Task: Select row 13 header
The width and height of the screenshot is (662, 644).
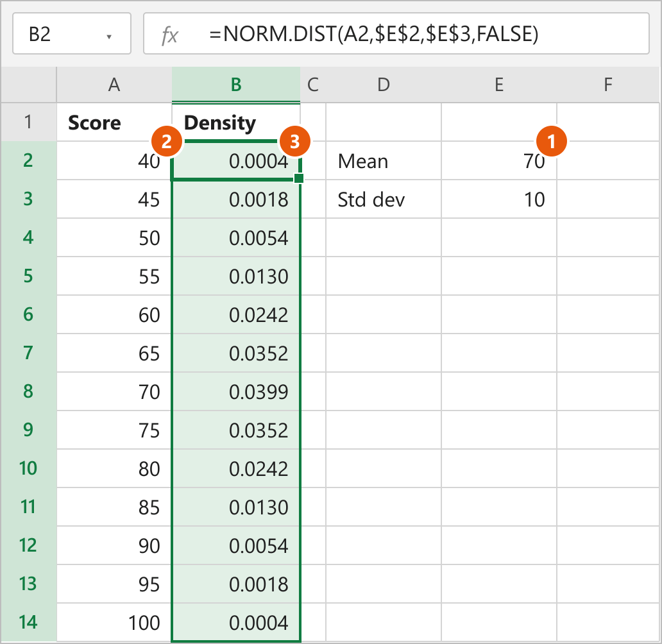Action: pyautogui.click(x=28, y=583)
